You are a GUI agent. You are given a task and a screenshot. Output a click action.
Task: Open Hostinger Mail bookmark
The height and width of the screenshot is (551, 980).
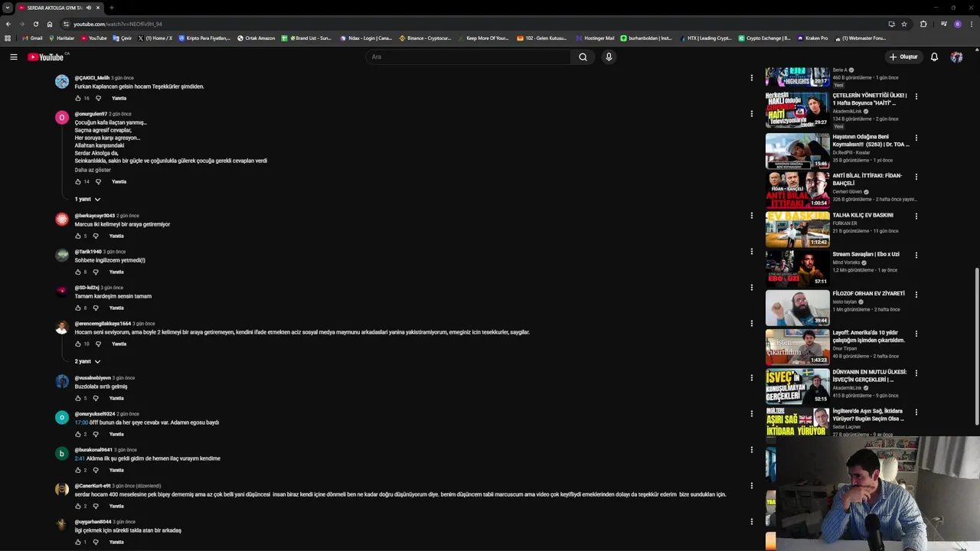[x=594, y=37]
